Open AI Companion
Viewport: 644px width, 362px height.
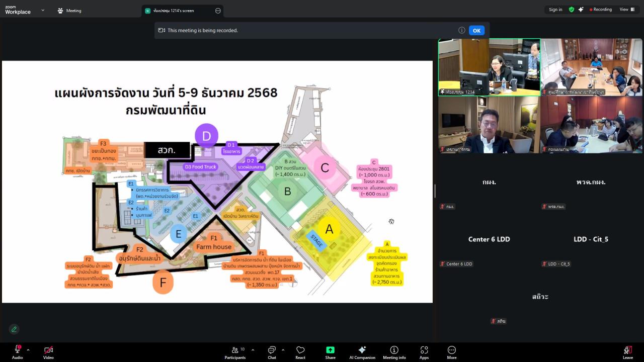(362, 352)
